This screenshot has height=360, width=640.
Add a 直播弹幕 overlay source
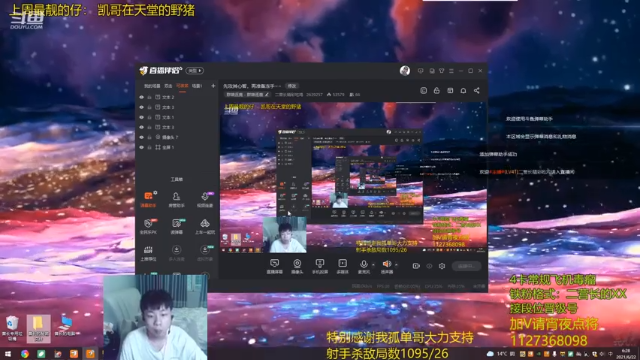275,266
